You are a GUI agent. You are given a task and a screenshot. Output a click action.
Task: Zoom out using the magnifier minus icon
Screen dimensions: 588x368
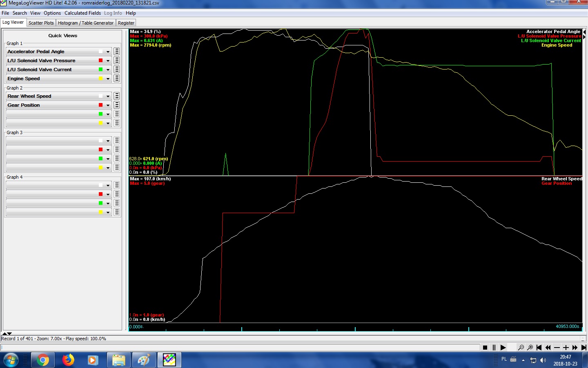tap(521, 348)
